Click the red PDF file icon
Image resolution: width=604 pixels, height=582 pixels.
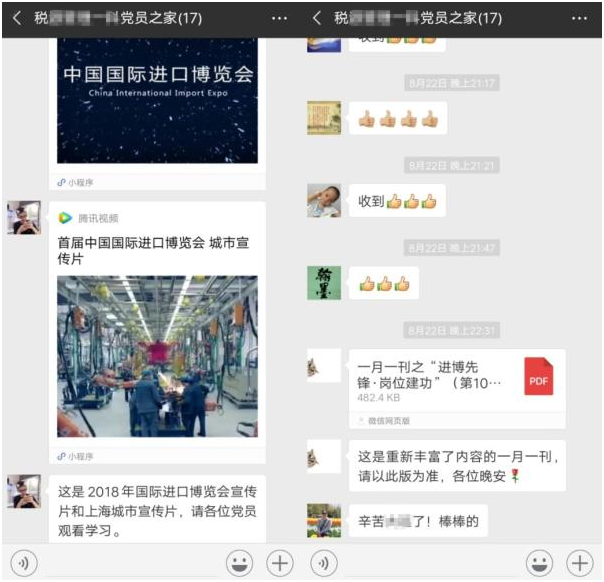coord(539,376)
